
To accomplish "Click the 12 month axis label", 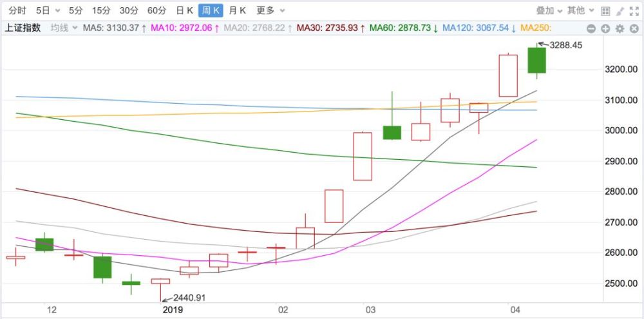I will tap(52, 309).
